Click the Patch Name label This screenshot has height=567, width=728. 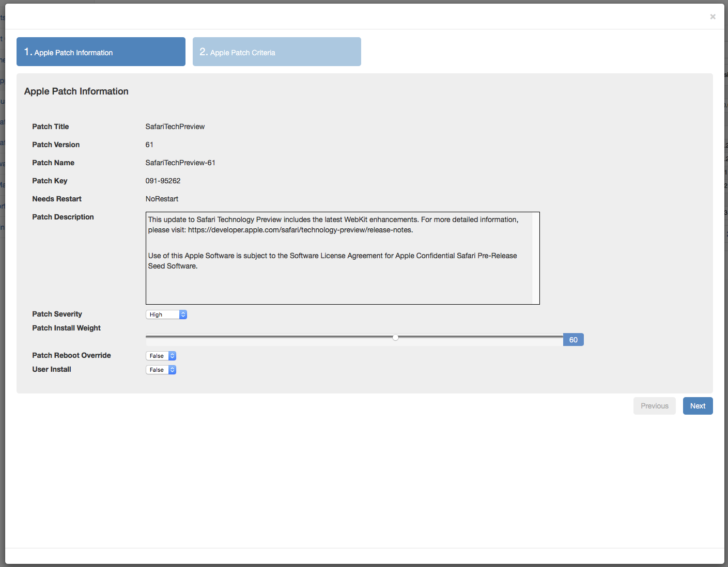tap(53, 163)
